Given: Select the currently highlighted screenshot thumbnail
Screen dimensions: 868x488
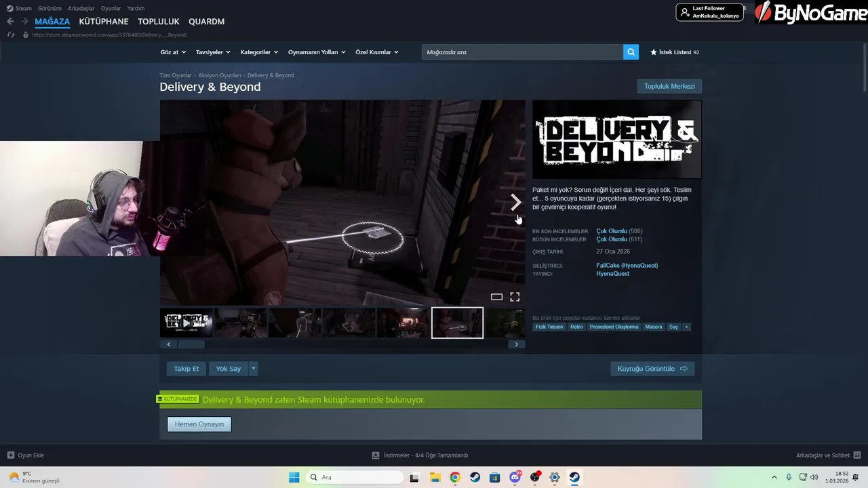Looking at the screenshot, I should pos(458,323).
